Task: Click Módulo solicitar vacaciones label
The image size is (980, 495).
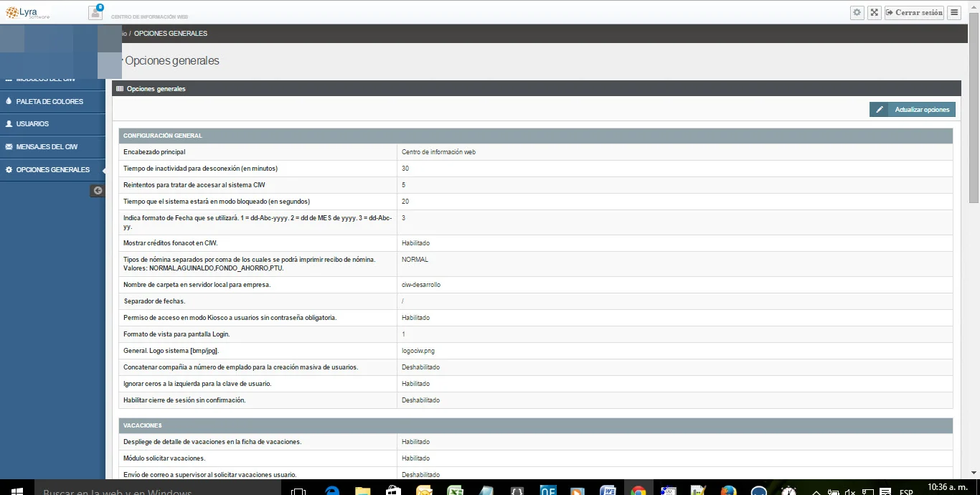Action: (164, 458)
